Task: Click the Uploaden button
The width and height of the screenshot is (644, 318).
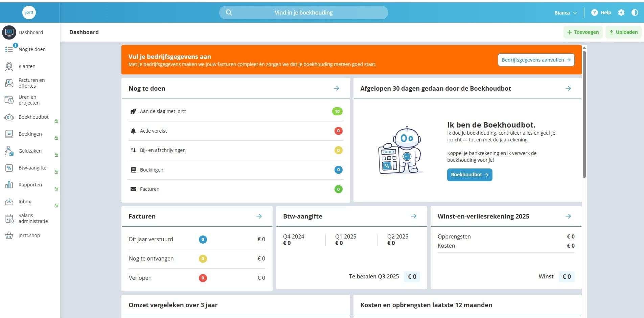Action: (623, 32)
